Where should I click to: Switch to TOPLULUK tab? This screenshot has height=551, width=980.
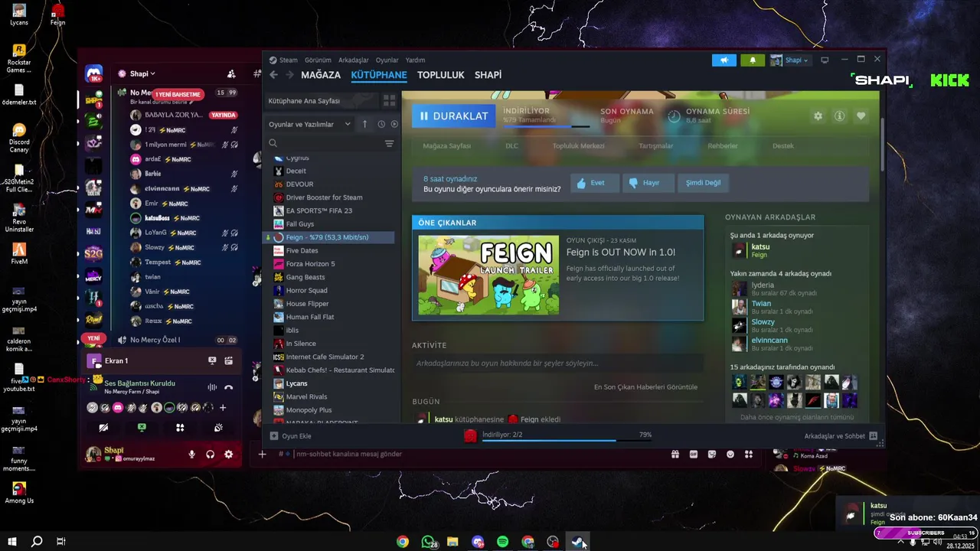(x=441, y=75)
